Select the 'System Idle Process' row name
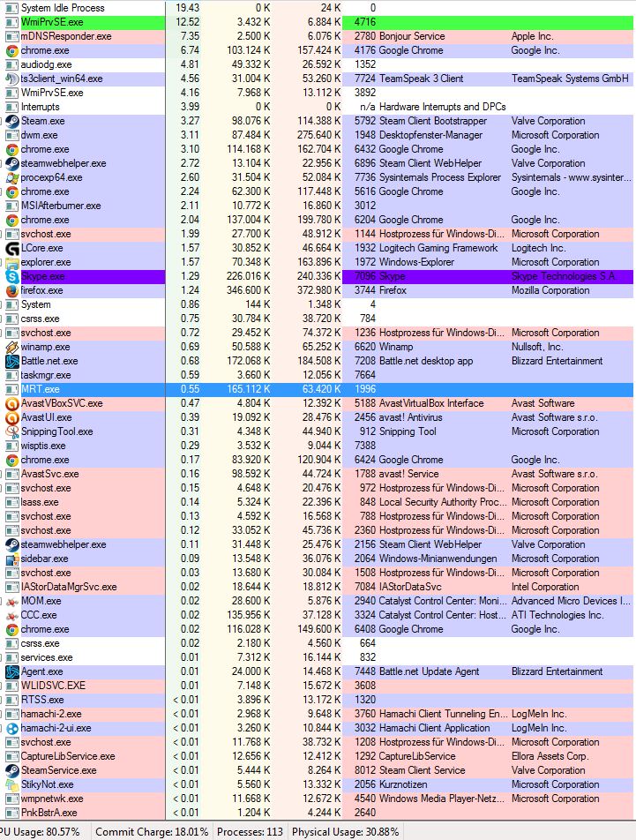This screenshot has width=636, height=840. click(63, 8)
